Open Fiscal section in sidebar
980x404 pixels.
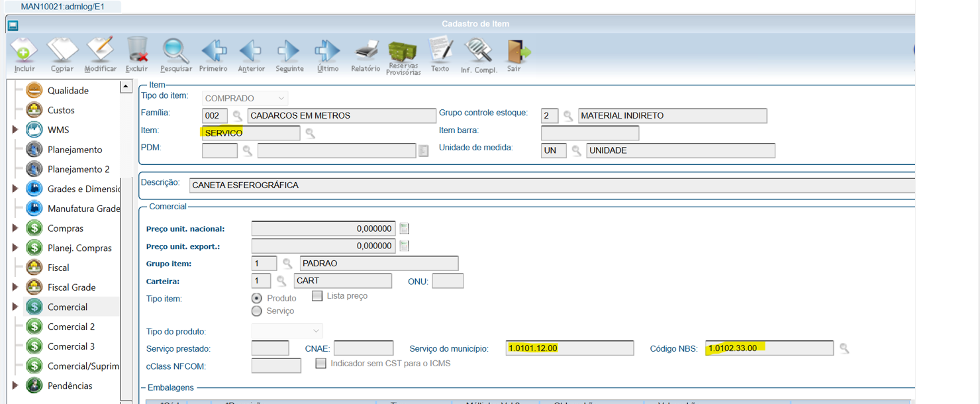click(x=58, y=268)
